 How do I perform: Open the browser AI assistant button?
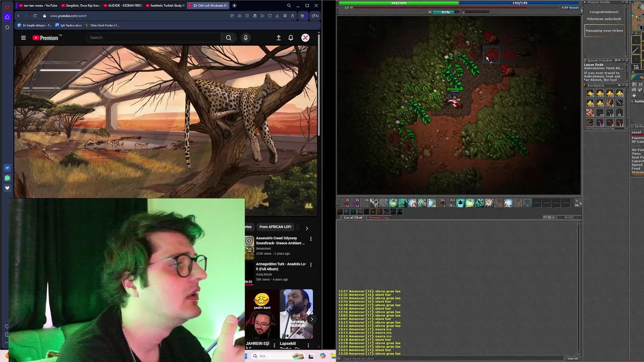tap(314, 16)
